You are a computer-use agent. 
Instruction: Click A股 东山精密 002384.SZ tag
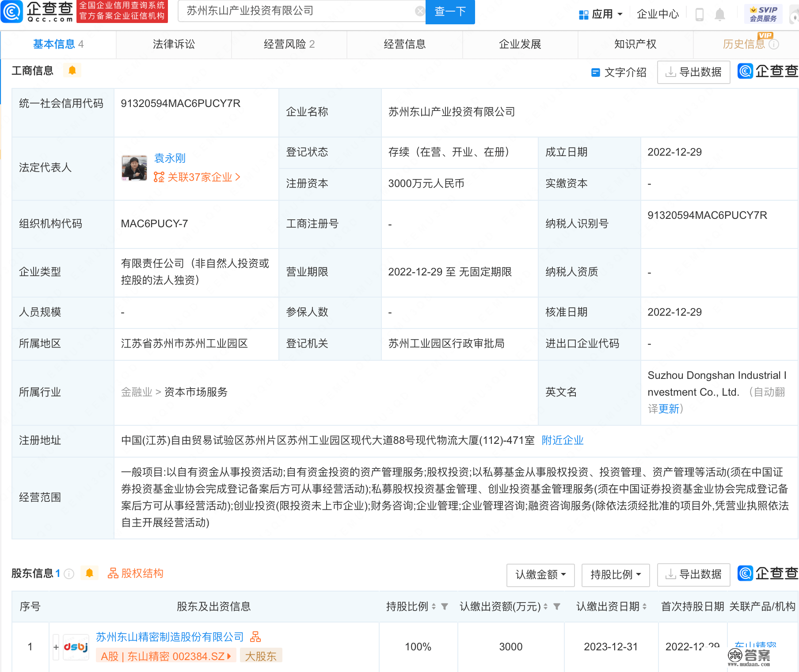click(x=166, y=657)
